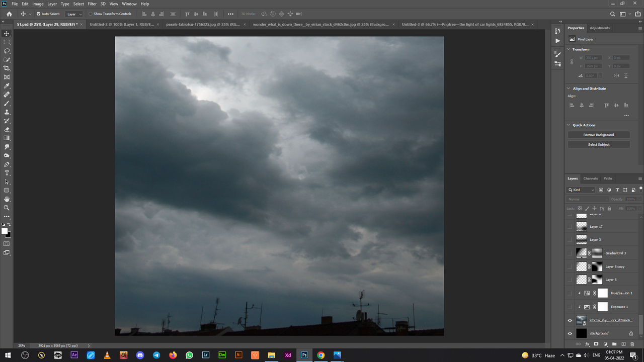Screen dimensions: 644x362
Task: Switch to the Adjustments tab
Action: click(x=600, y=28)
